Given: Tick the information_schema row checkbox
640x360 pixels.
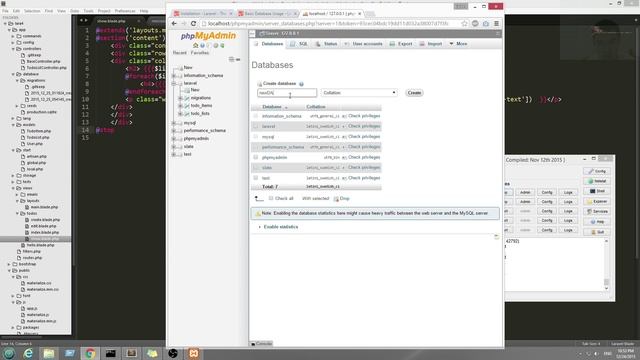Looking at the screenshot, I should click(x=256, y=116).
